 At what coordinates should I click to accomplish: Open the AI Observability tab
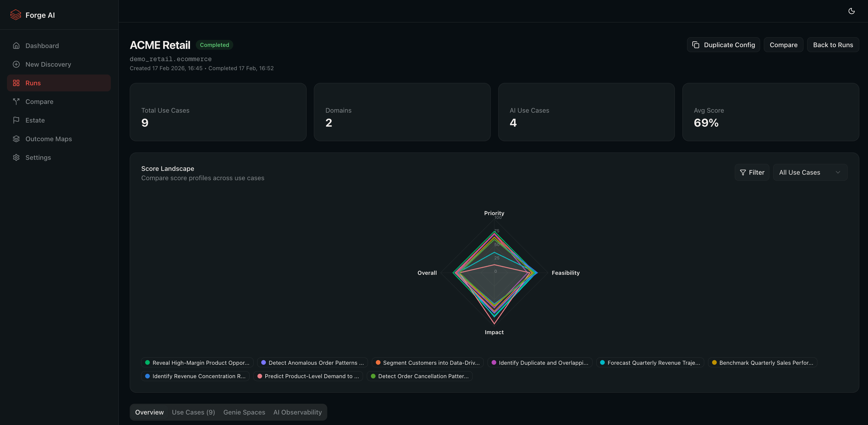point(298,412)
